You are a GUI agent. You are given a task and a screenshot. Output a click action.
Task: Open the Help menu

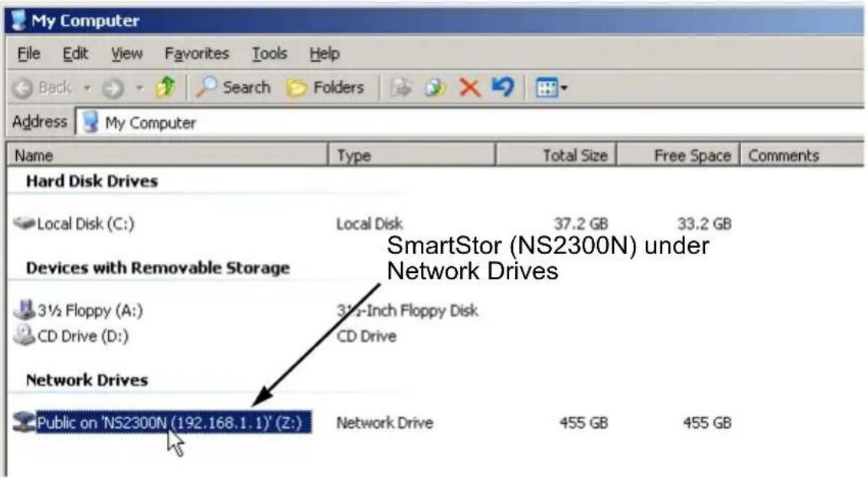325,54
